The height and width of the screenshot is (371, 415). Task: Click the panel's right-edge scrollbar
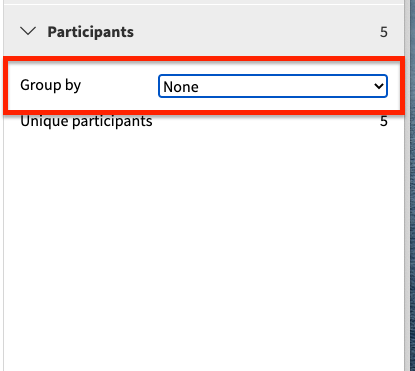point(407,185)
